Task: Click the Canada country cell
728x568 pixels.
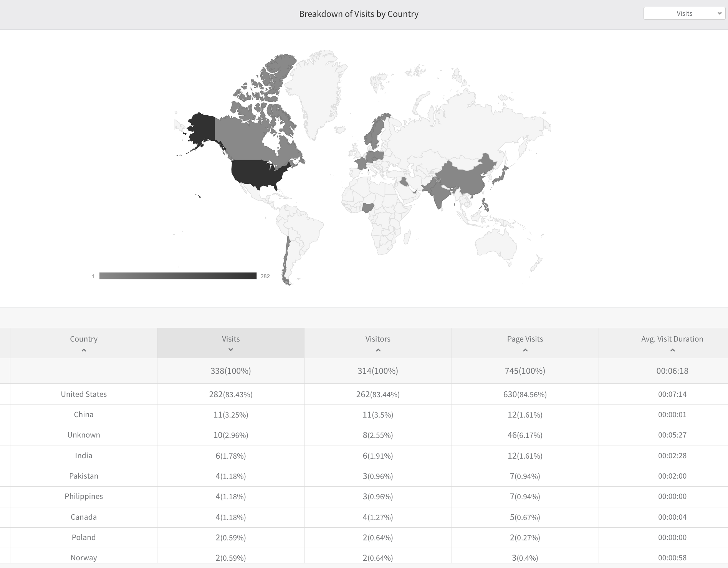Action: 84,517
